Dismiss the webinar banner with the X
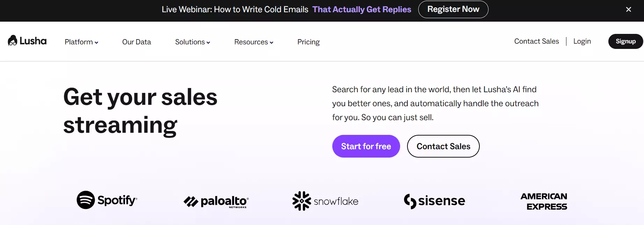This screenshot has width=644, height=225. (x=628, y=9)
